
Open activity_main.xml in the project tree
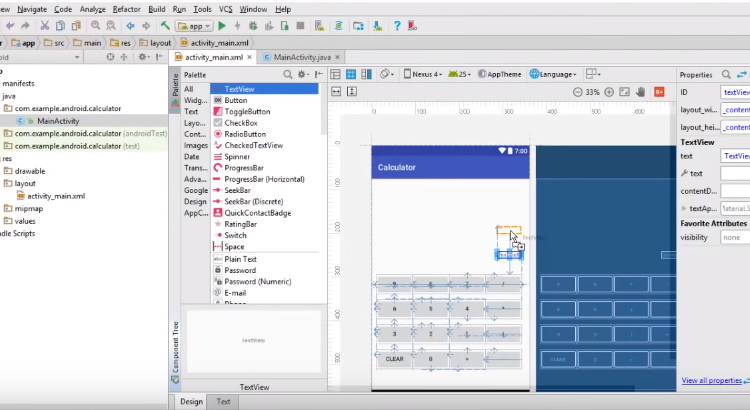coord(56,196)
